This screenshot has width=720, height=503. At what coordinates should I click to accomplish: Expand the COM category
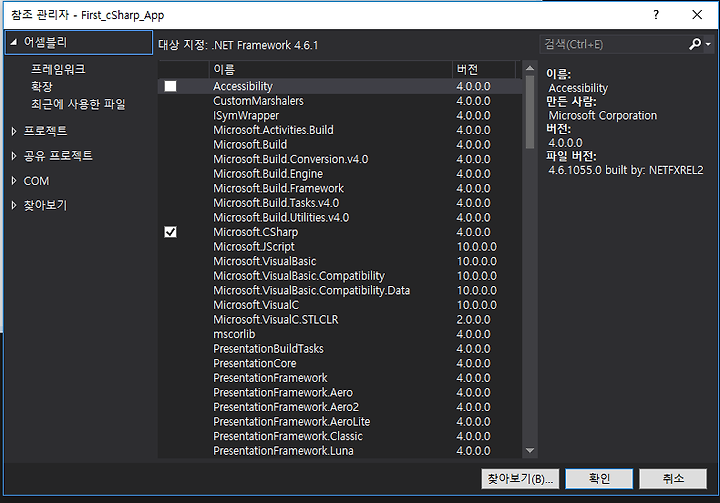click(x=14, y=181)
